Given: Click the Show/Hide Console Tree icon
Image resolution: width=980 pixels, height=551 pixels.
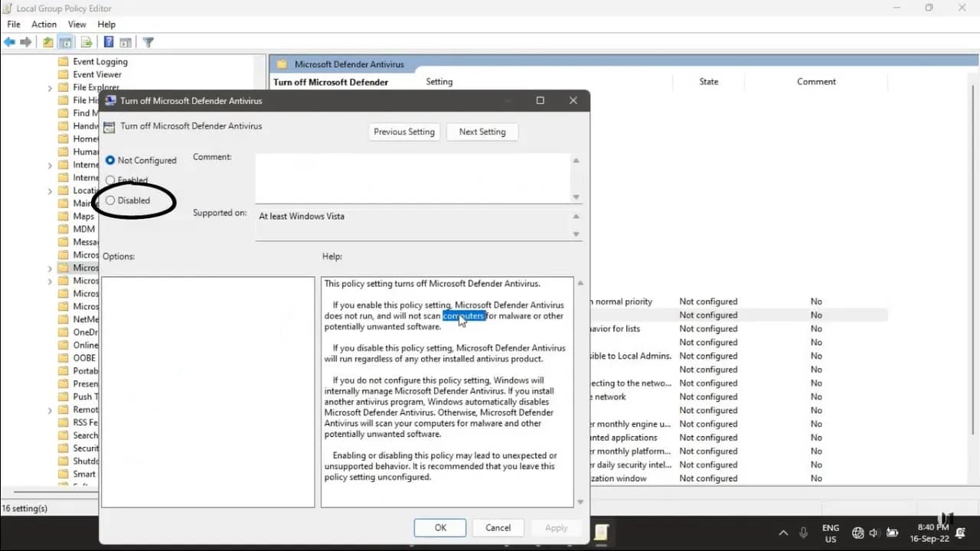Looking at the screenshot, I should (66, 41).
